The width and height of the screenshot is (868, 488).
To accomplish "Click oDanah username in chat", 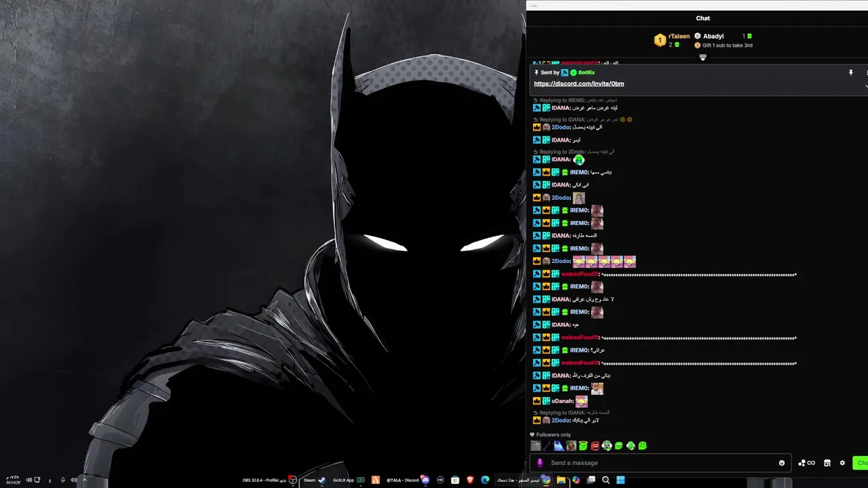I will 562,401.
